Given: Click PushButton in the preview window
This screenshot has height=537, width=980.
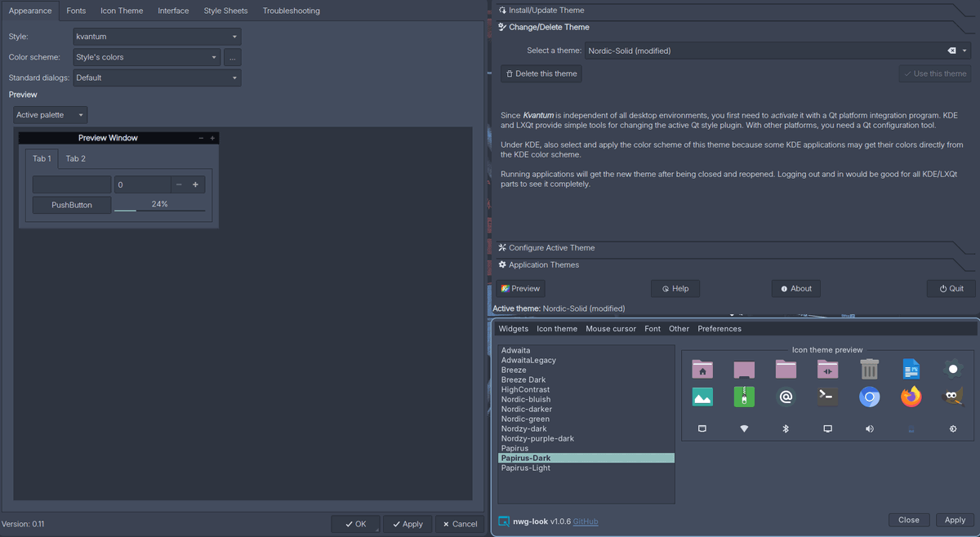Looking at the screenshot, I should tap(72, 205).
